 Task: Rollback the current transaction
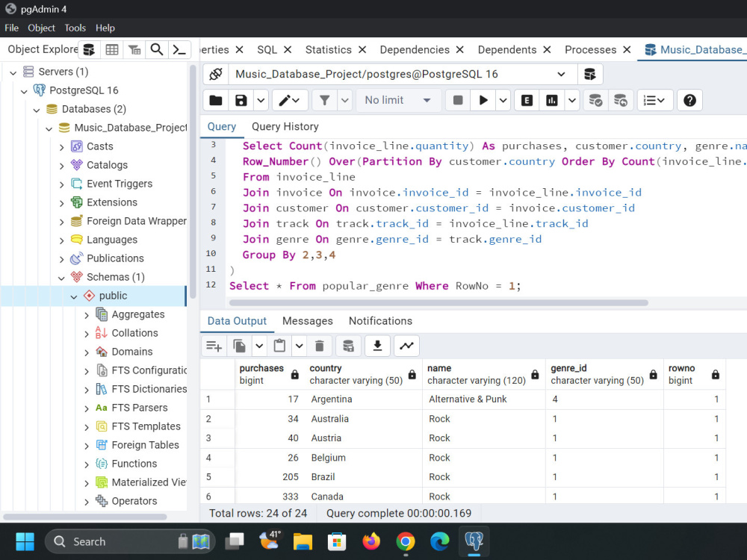point(621,99)
